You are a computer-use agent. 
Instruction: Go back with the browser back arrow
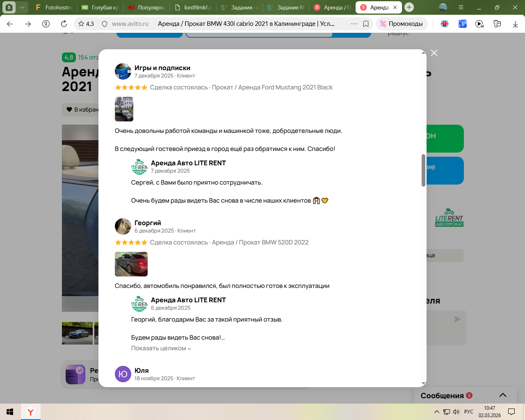pyautogui.click(x=10, y=24)
